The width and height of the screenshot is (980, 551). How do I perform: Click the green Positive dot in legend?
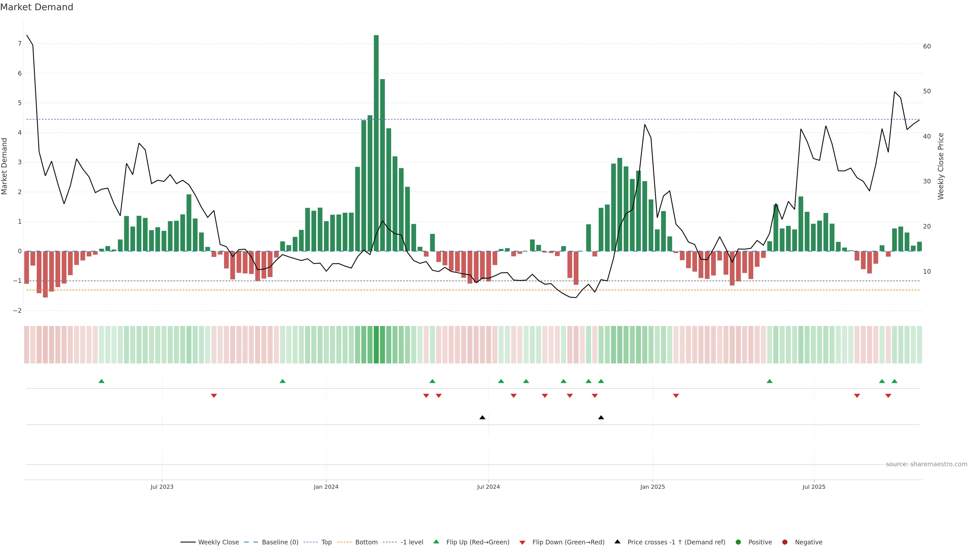738,542
